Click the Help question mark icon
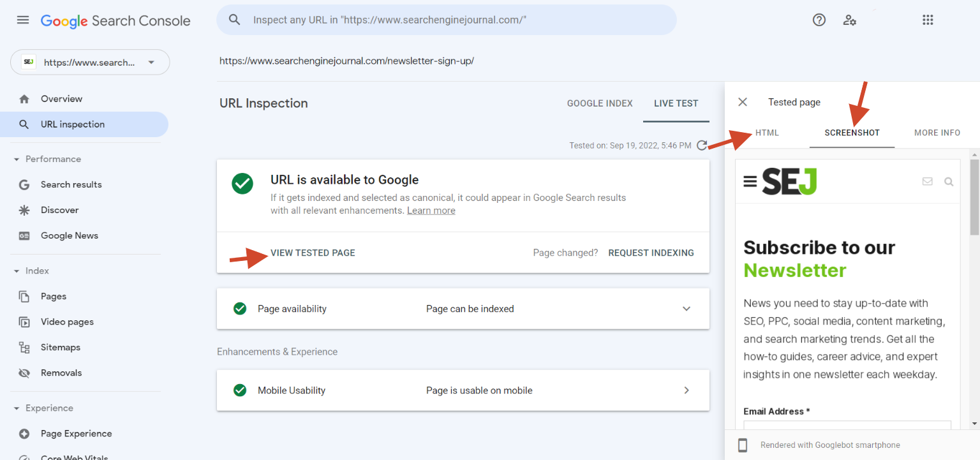980x460 pixels. (819, 20)
